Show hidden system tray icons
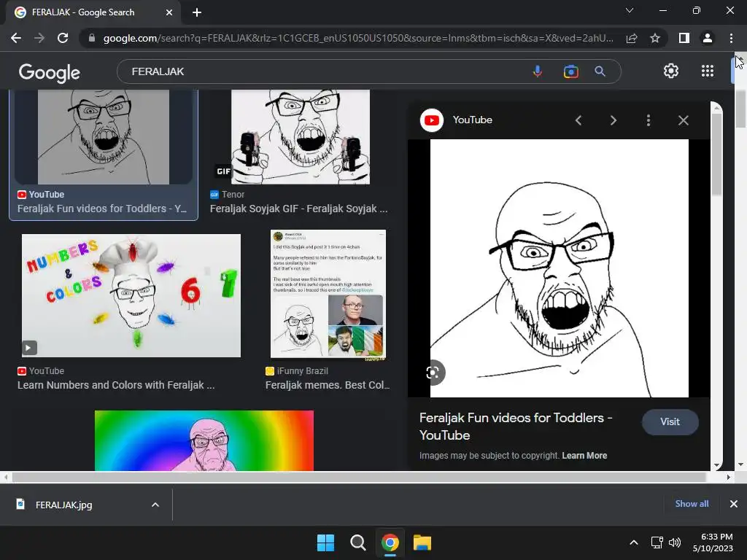Image resolution: width=747 pixels, height=560 pixels. click(x=634, y=542)
